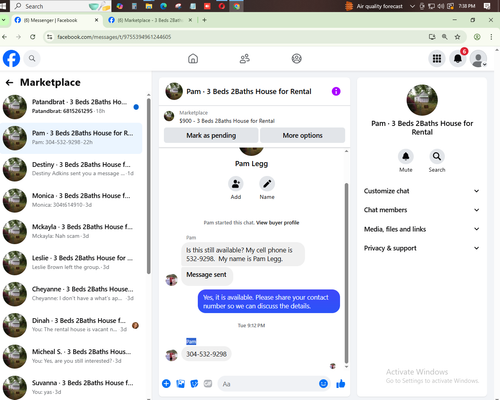This screenshot has height=400, width=500.
Task: Open View buyer profile link
Action: (x=277, y=223)
